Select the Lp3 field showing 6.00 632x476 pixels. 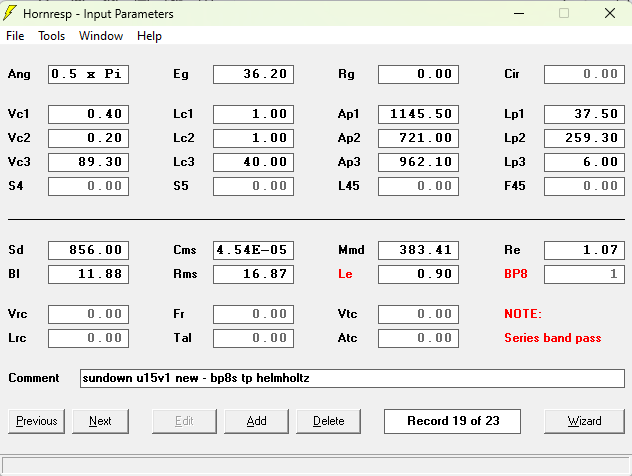coord(584,162)
